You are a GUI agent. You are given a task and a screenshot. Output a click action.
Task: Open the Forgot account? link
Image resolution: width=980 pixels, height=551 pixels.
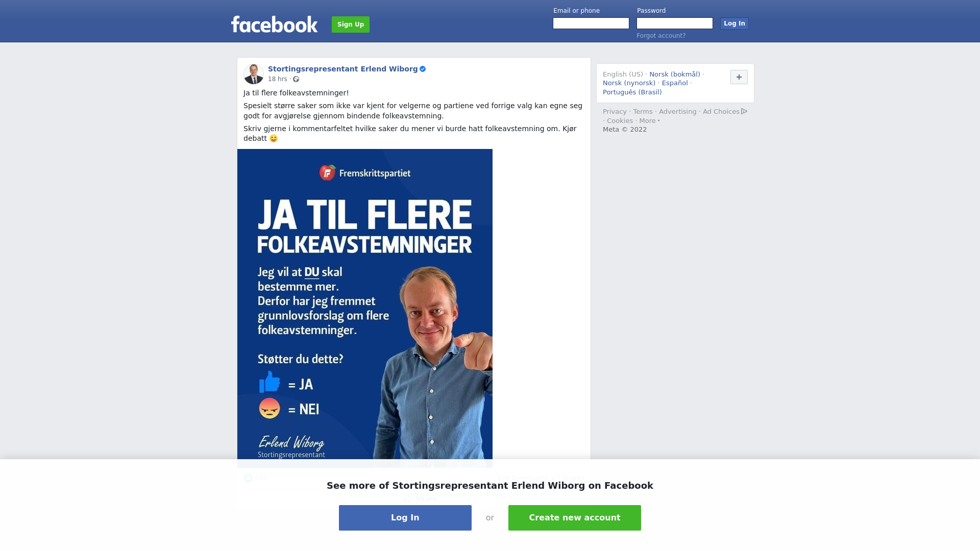tap(661, 36)
